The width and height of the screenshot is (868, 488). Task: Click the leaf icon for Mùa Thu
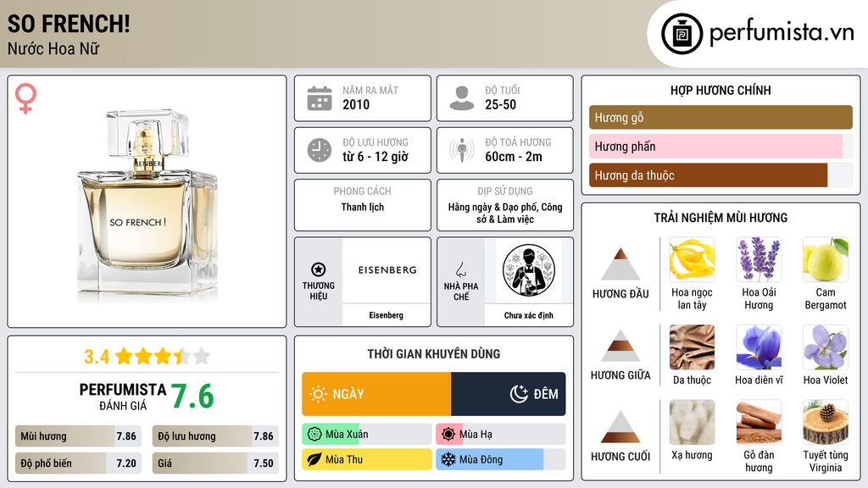pyautogui.click(x=314, y=459)
